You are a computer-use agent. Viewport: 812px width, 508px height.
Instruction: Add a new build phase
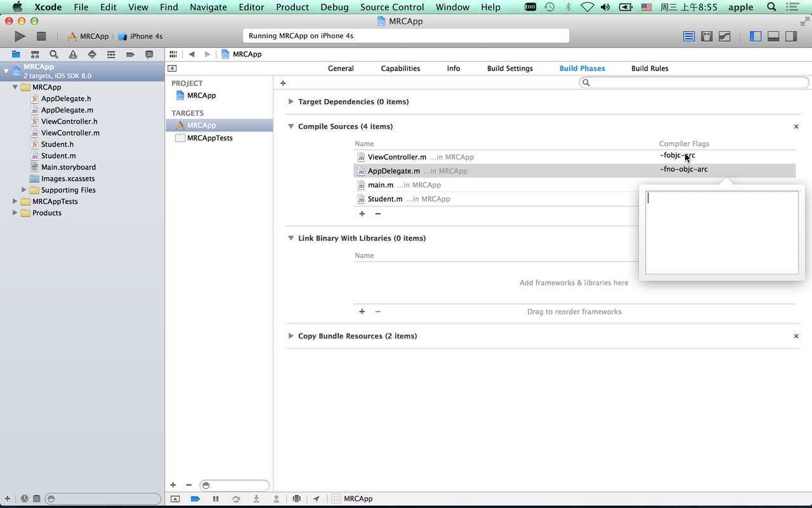(x=283, y=83)
